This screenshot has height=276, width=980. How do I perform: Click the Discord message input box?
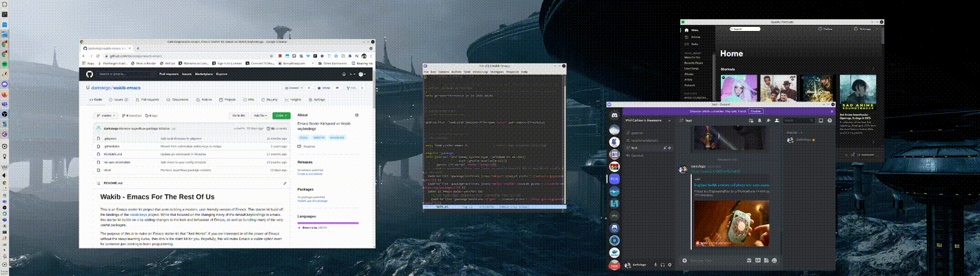coord(717,260)
